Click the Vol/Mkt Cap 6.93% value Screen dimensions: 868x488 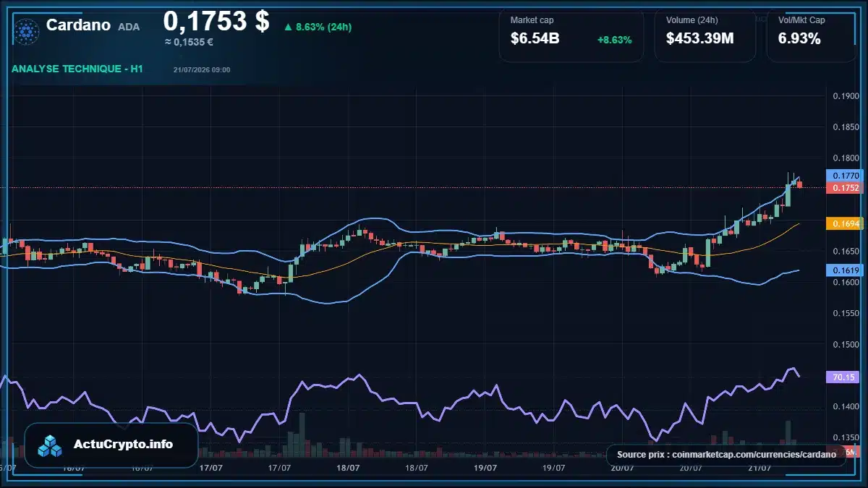[x=799, y=38]
